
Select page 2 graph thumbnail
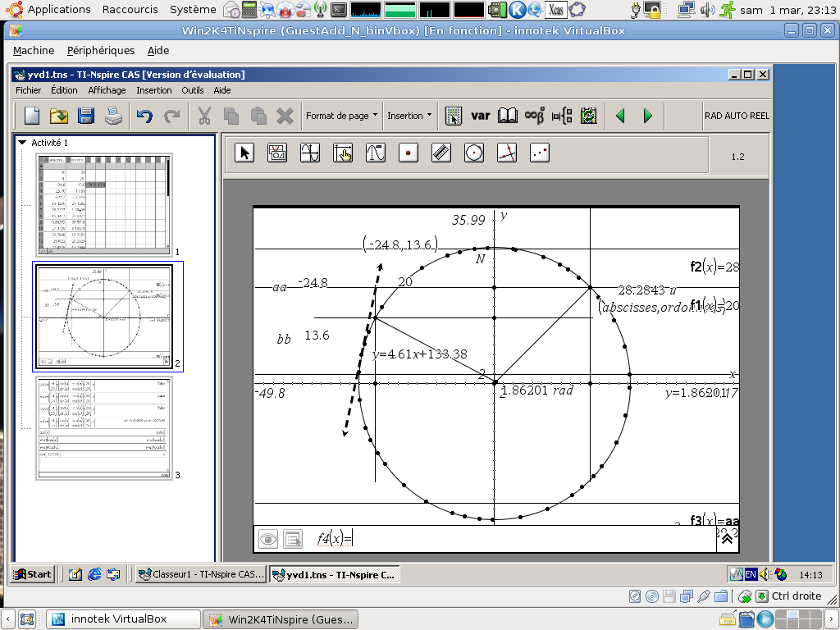[104, 316]
